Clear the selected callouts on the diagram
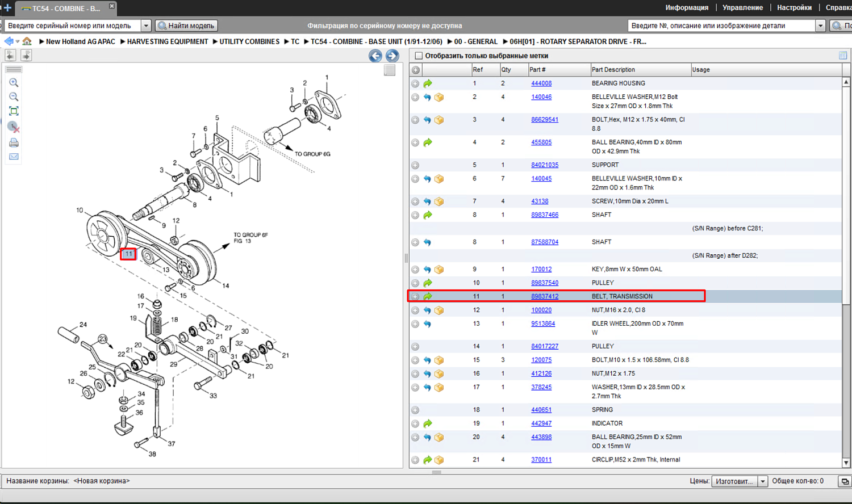Screen dimensions: 852x504 [14, 127]
